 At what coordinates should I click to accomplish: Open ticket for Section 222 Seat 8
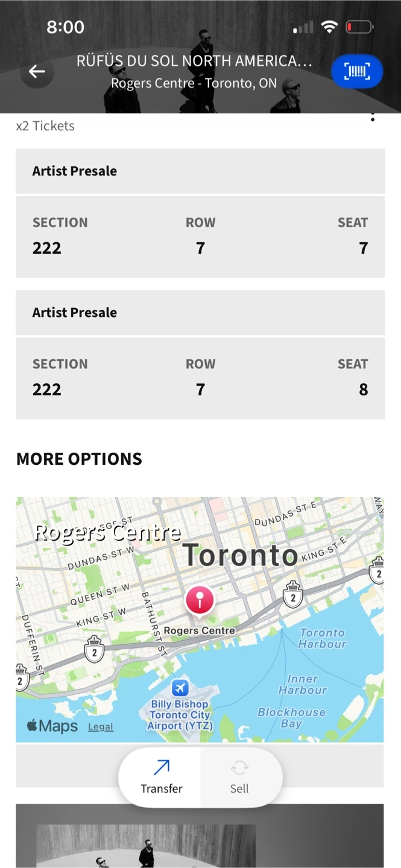tap(200, 378)
